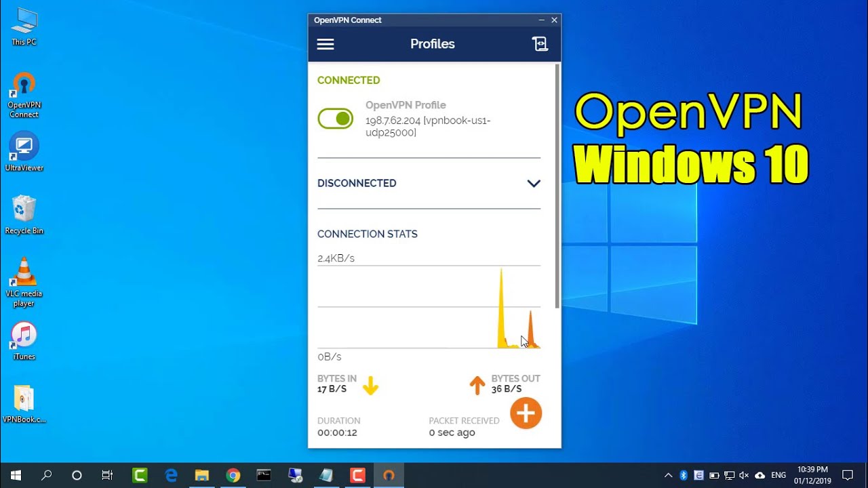Open Remote Desktop icon on taskbar

pos(295,475)
